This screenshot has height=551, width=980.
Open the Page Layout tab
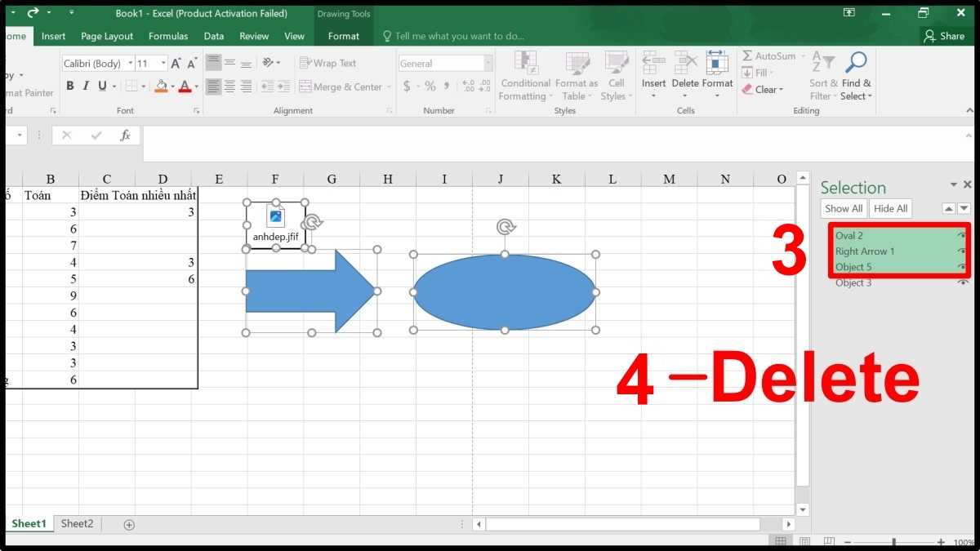(107, 36)
